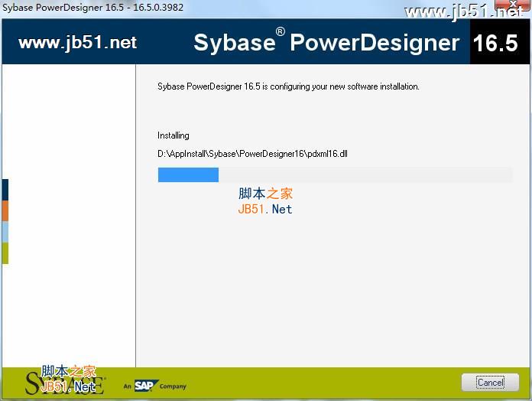Click the window title bar text
The width and height of the screenshot is (532, 401).
93,8
